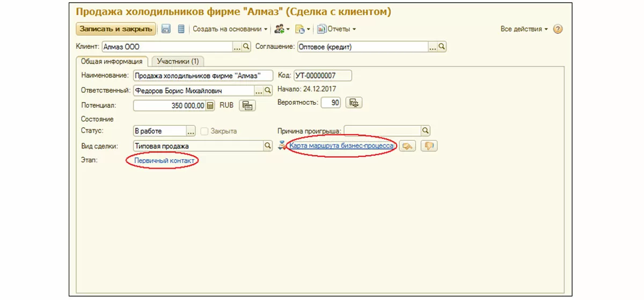Mark the deal won with the handshake icon

tap(408, 146)
